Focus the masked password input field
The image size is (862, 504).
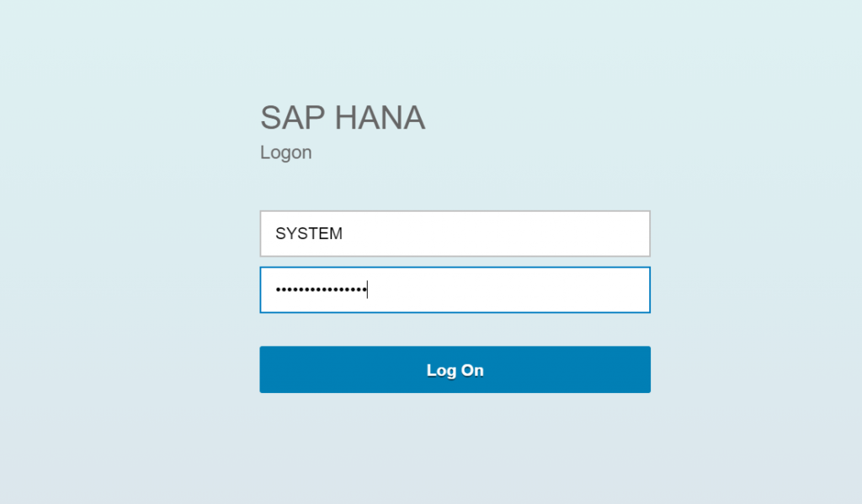455,289
